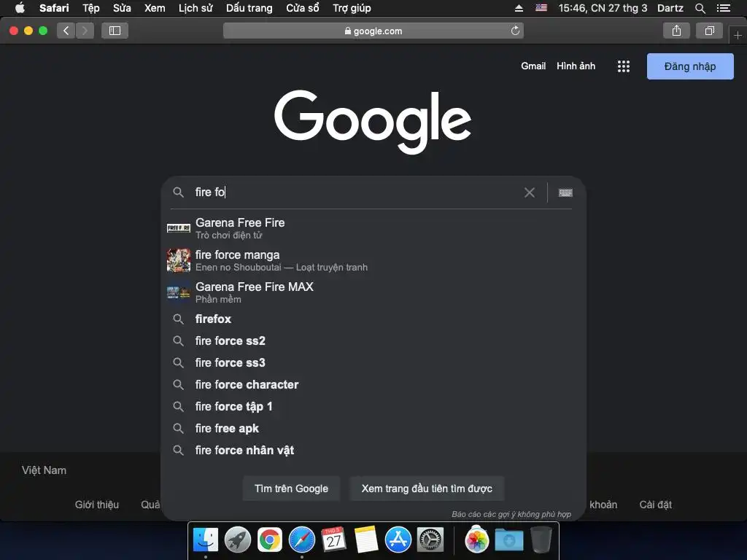Screen dimensions: 747x560
Task: Open input source US flag menu
Action: coord(541,7)
